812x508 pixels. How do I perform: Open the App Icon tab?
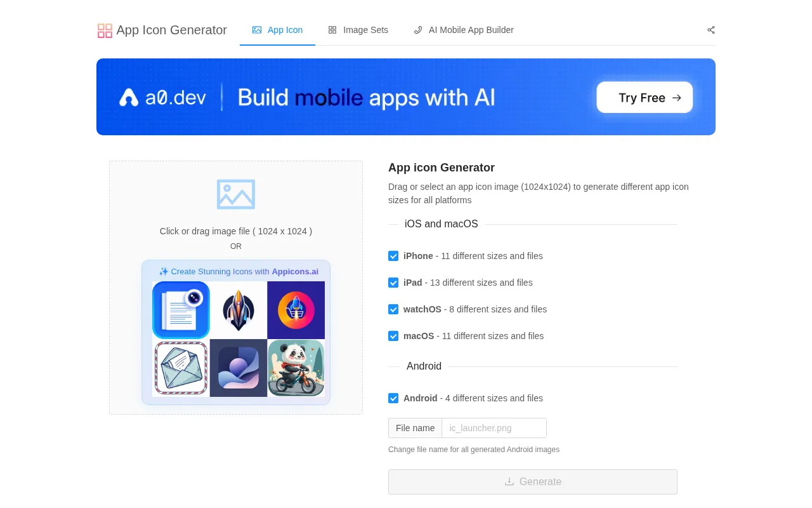point(277,30)
